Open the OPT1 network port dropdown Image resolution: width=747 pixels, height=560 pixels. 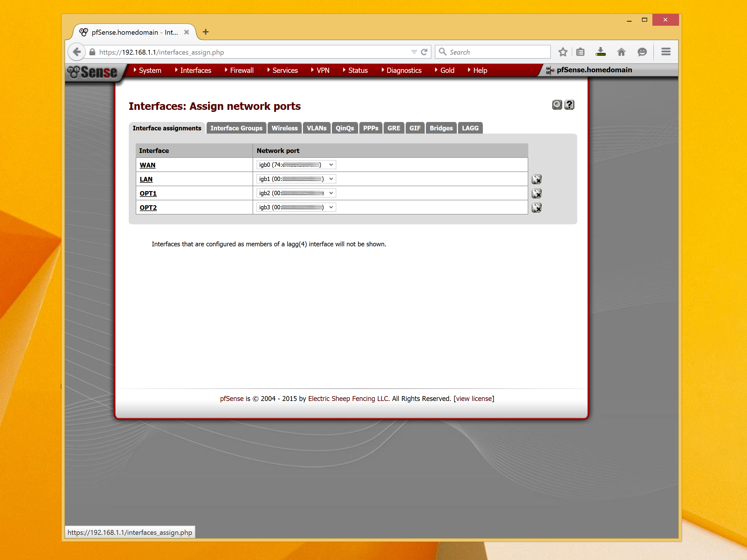coord(296,193)
